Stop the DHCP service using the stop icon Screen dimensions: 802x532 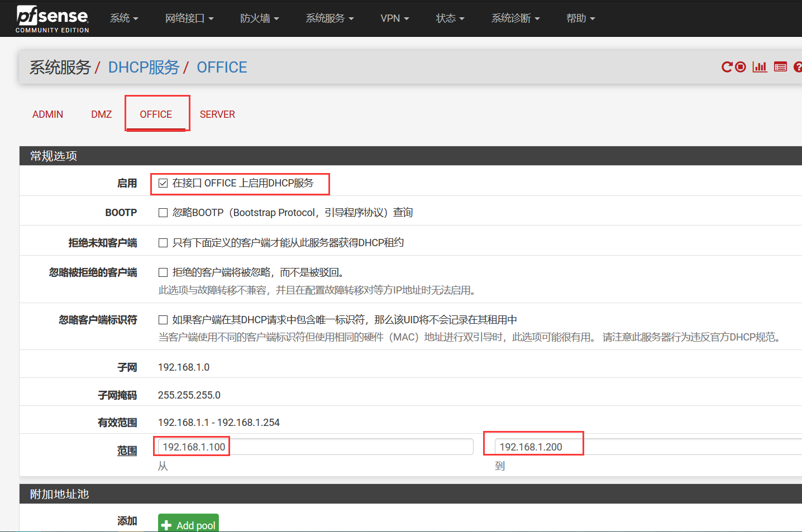(x=741, y=67)
